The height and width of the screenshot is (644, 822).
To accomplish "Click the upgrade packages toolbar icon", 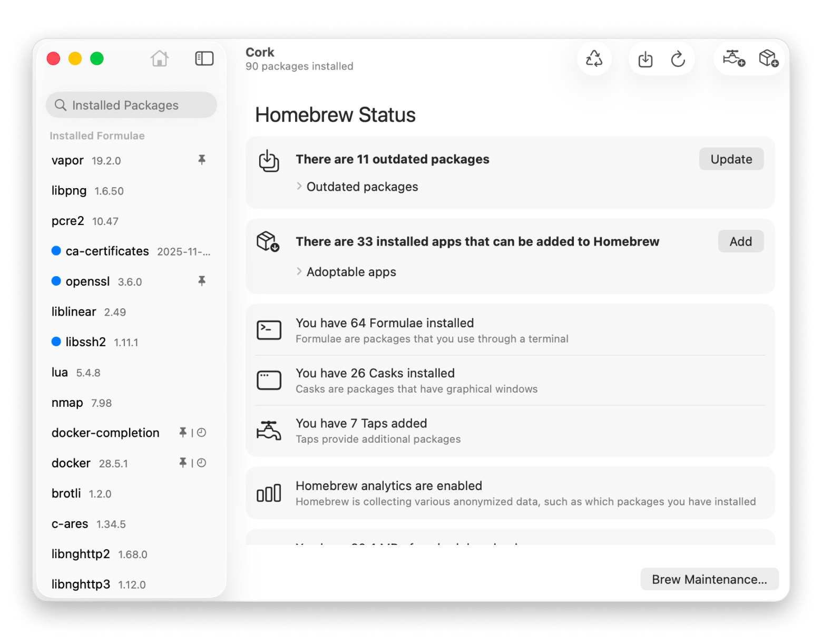I will click(x=645, y=59).
